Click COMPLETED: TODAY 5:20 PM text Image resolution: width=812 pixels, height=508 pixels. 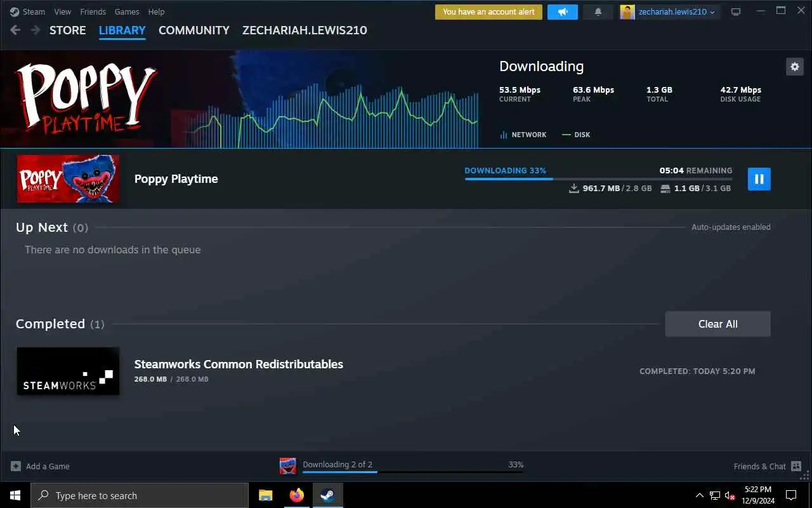pyautogui.click(x=697, y=371)
